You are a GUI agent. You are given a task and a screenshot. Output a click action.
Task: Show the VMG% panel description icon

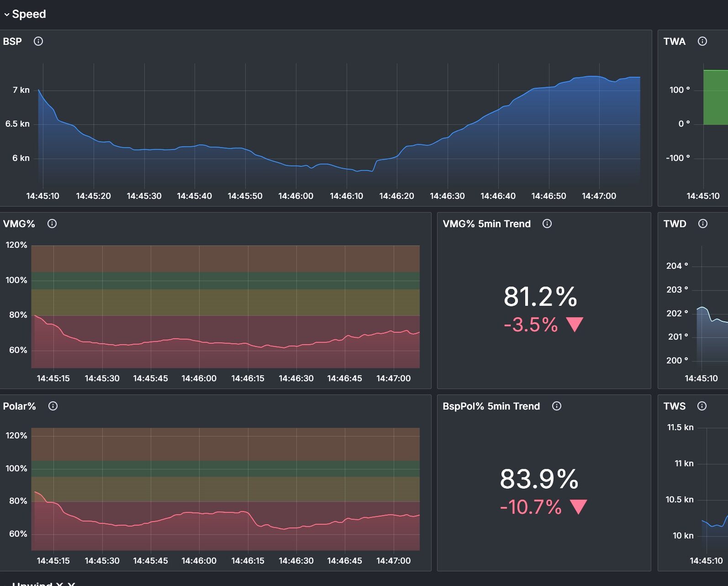coord(52,224)
